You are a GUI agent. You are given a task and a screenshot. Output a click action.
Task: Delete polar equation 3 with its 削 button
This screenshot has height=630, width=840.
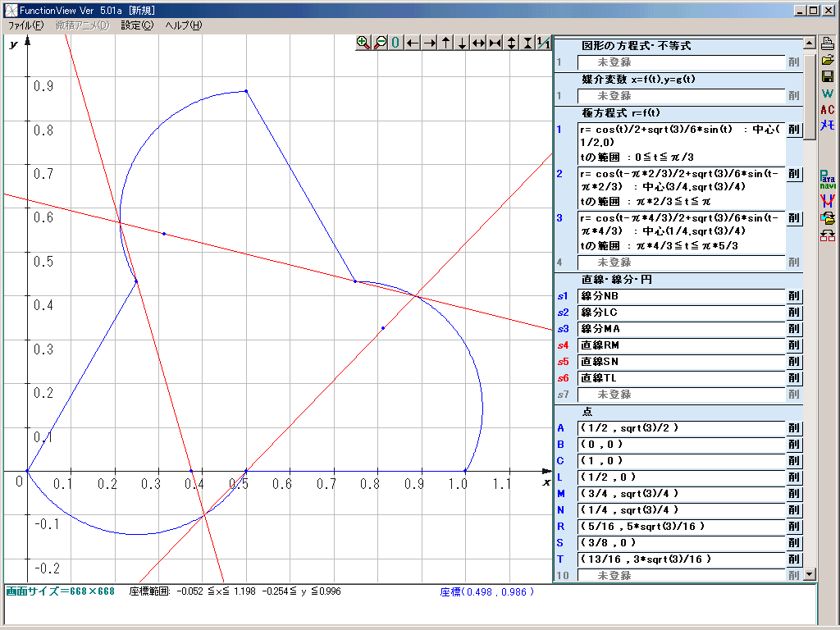794,218
